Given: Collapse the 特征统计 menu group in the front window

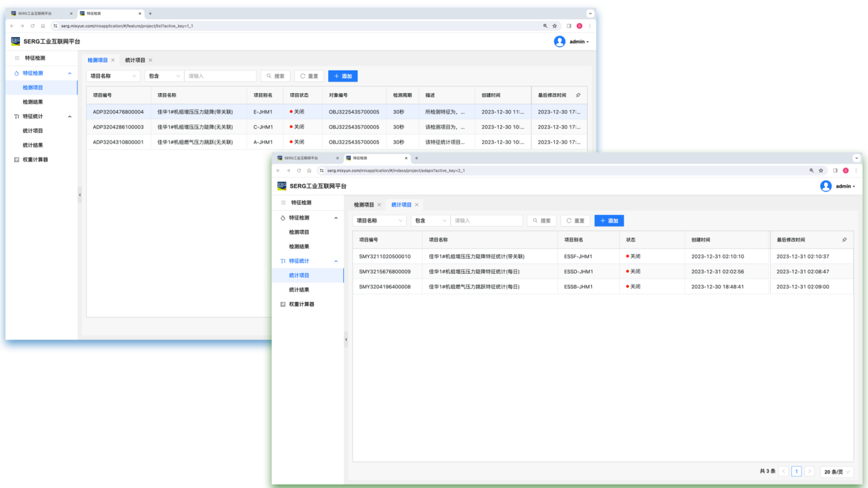Looking at the screenshot, I should pos(336,261).
